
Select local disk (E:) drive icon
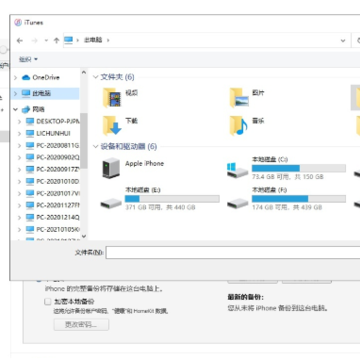111,202
